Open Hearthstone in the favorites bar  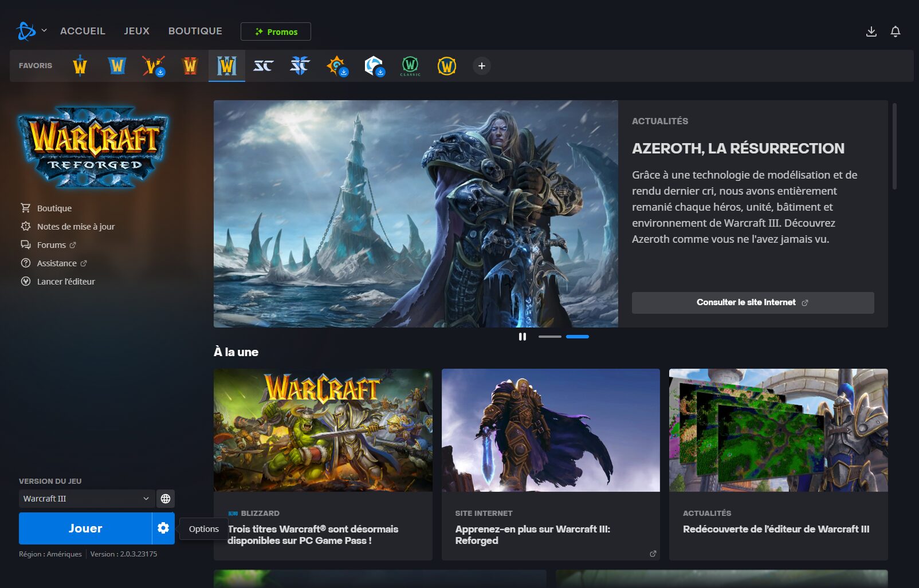coord(337,66)
